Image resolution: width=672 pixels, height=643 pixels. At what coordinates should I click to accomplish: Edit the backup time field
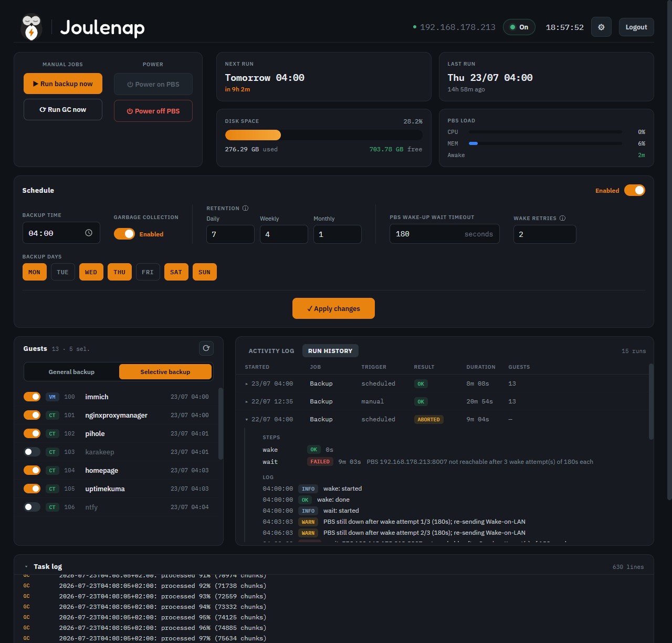pos(61,233)
